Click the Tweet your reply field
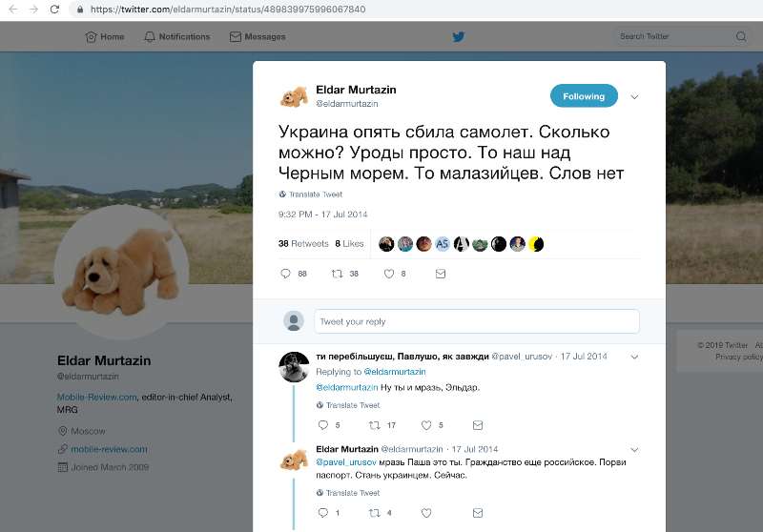The height and width of the screenshot is (532, 763). click(x=476, y=321)
